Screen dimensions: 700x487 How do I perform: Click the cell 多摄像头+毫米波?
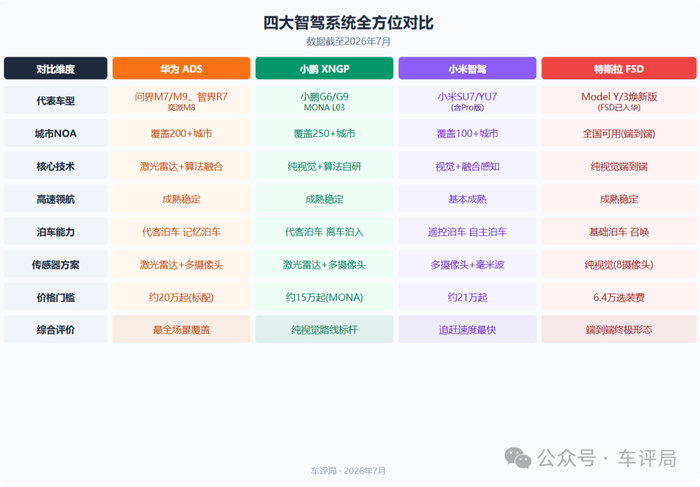(467, 264)
